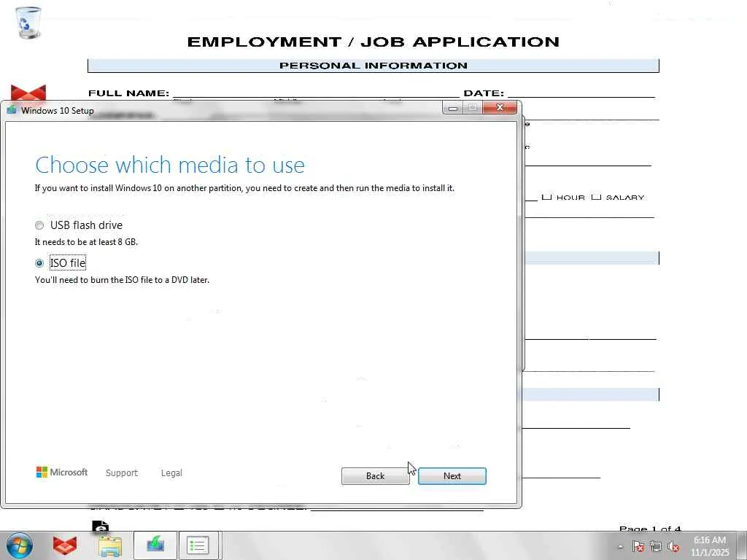The image size is (747, 560).
Task: Open the Legal link
Action: pos(171,472)
